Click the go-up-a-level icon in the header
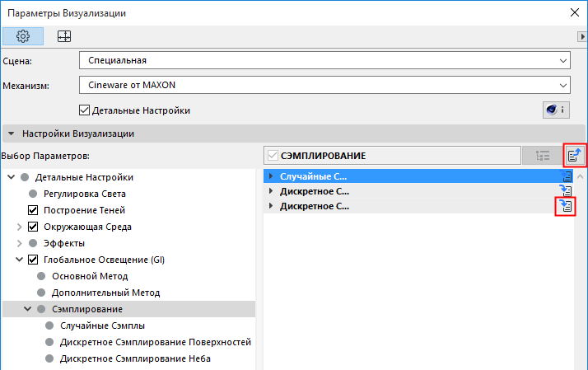The width and height of the screenshot is (588, 370). [573, 155]
